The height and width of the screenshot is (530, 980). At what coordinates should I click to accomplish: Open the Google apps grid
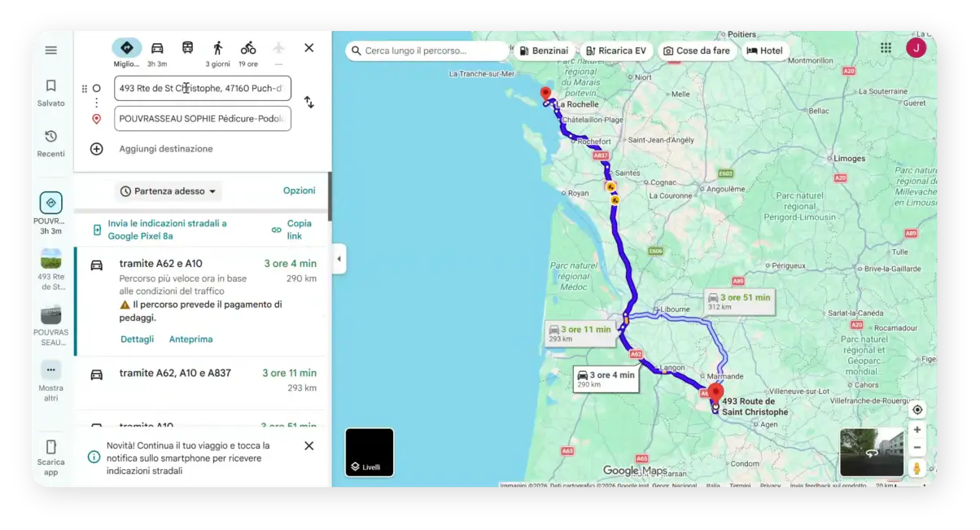coord(886,48)
